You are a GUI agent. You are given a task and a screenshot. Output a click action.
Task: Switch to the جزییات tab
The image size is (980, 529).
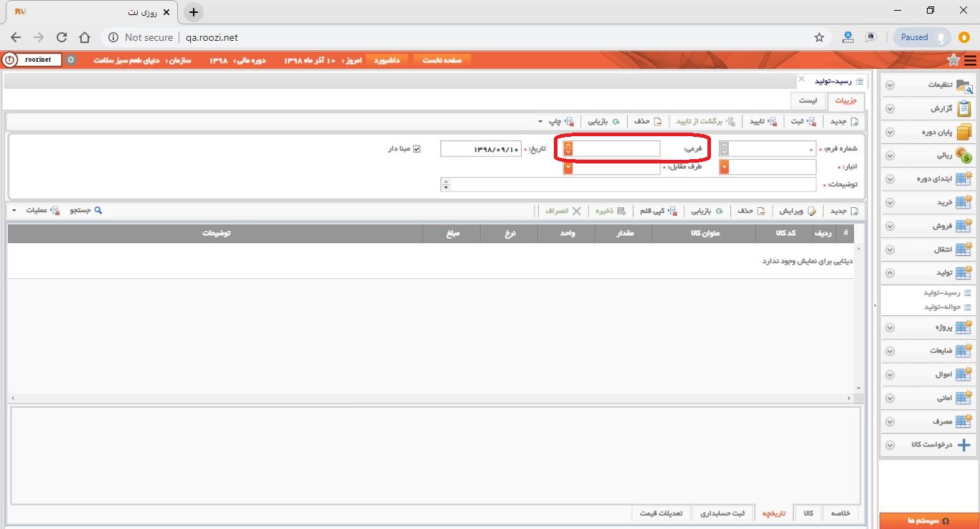pyautogui.click(x=846, y=101)
